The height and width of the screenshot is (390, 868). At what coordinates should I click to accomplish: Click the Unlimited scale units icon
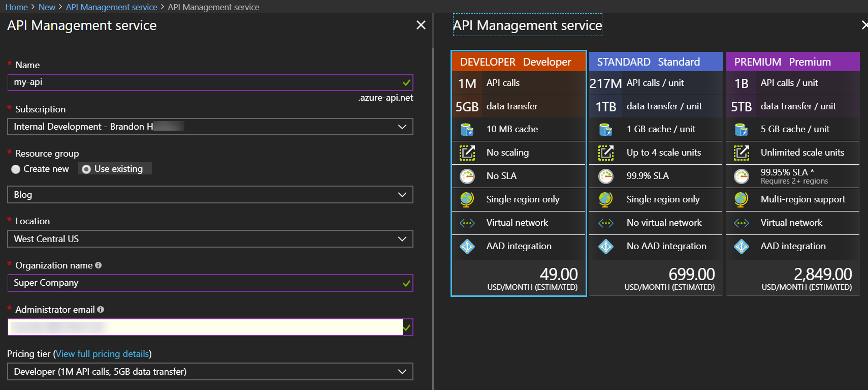(741, 153)
